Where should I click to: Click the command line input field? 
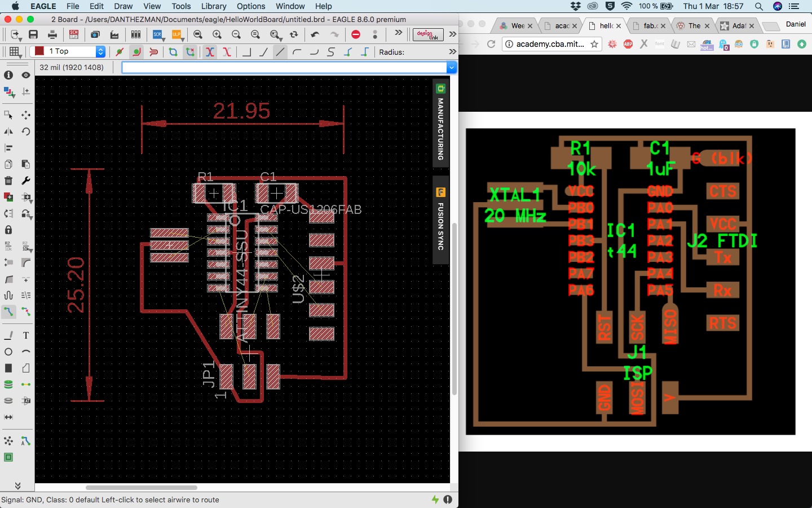click(x=284, y=68)
